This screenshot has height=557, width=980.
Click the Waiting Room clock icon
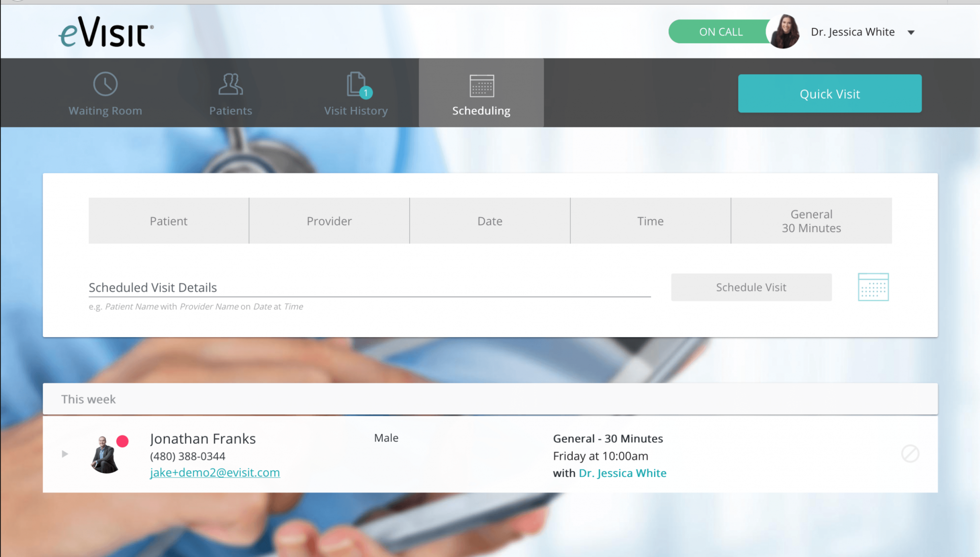(x=105, y=84)
